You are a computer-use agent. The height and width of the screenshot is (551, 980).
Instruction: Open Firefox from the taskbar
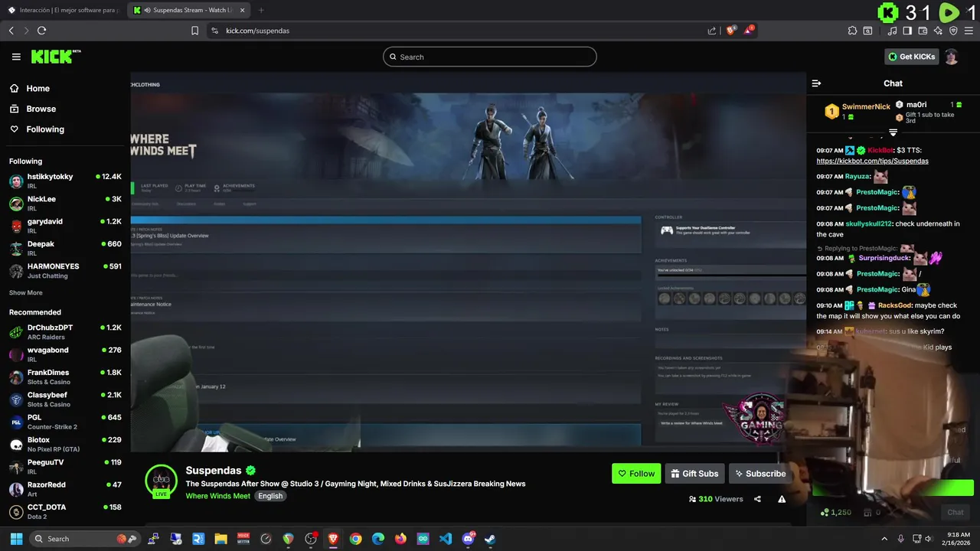pos(400,539)
